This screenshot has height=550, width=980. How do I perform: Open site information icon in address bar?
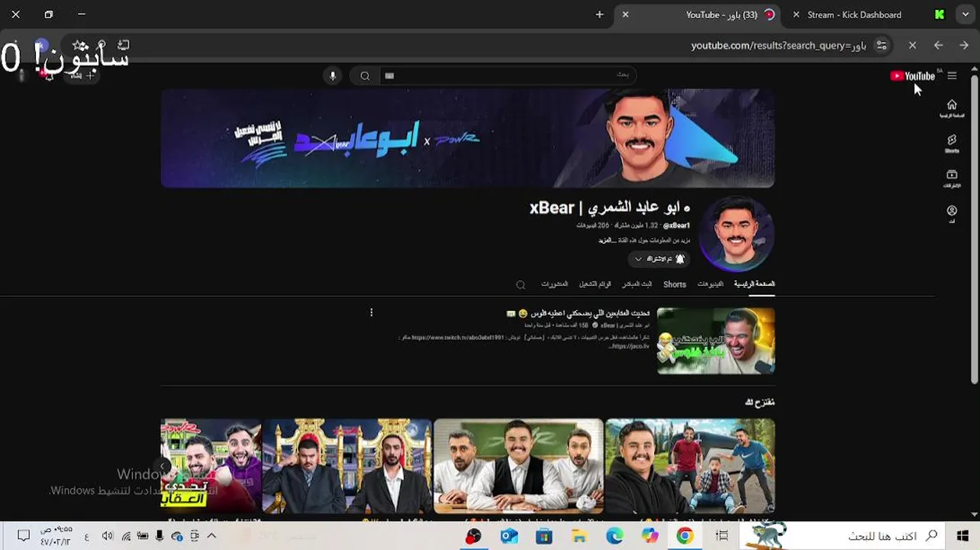pos(882,46)
